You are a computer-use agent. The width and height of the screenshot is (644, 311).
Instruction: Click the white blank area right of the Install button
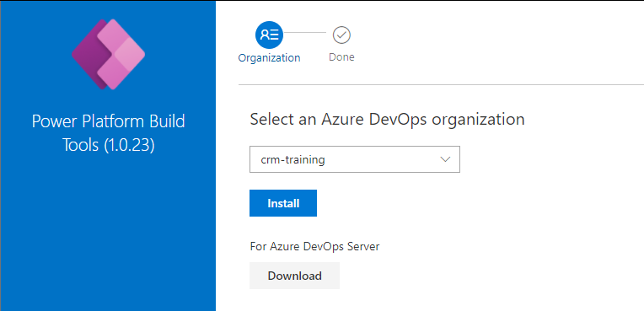point(472,203)
